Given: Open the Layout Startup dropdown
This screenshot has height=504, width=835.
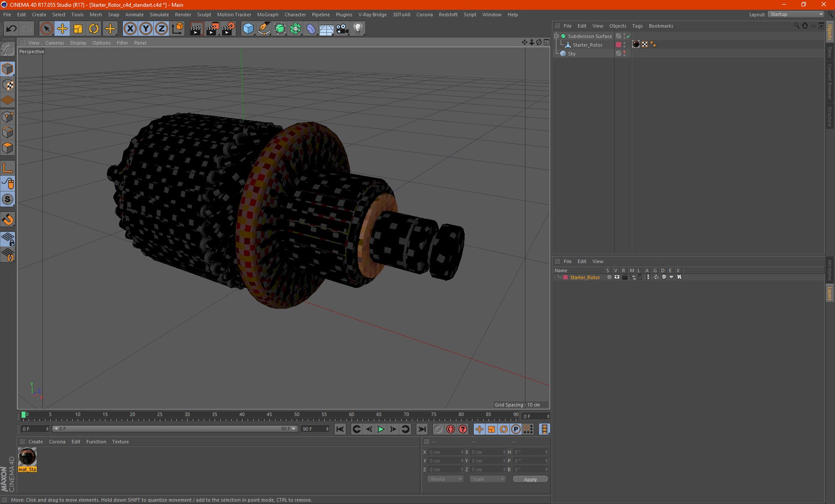Looking at the screenshot, I should (796, 14).
